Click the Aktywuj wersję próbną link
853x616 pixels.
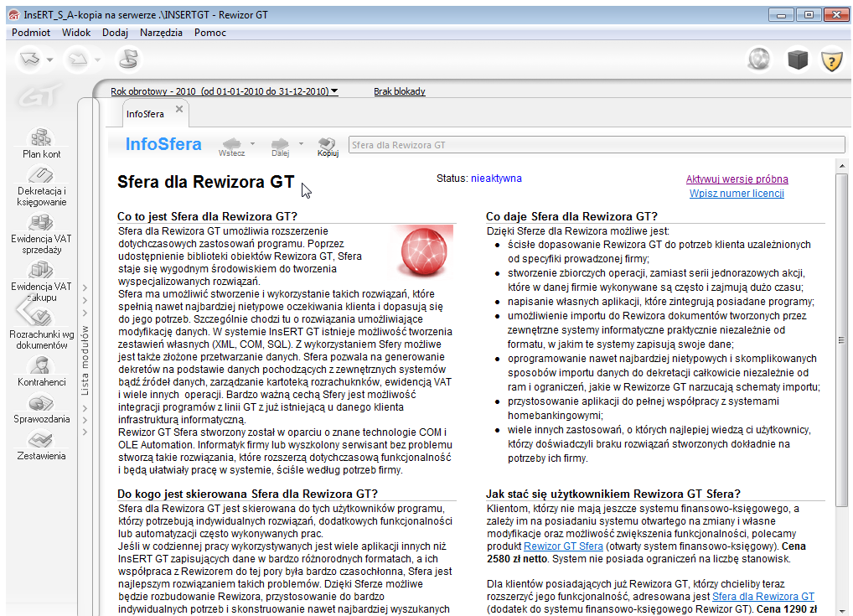point(737,179)
